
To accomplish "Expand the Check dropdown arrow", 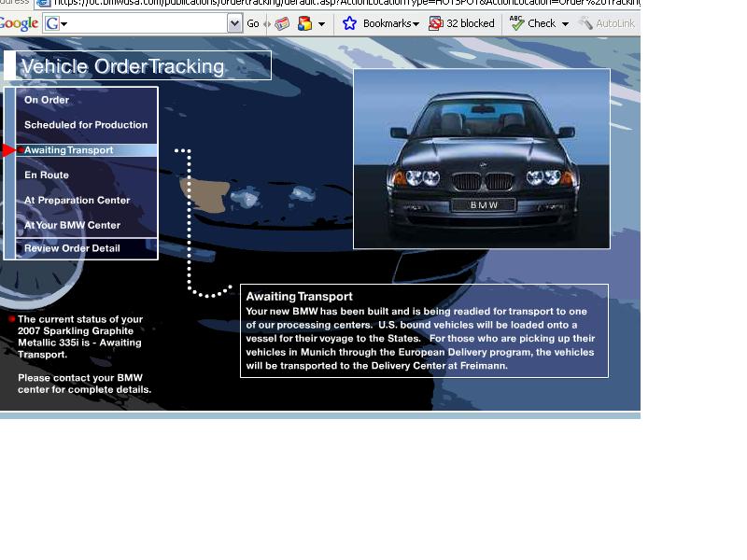I will point(565,23).
